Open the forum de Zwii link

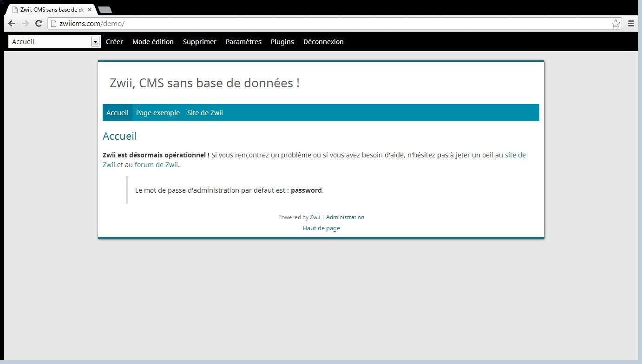tap(156, 164)
